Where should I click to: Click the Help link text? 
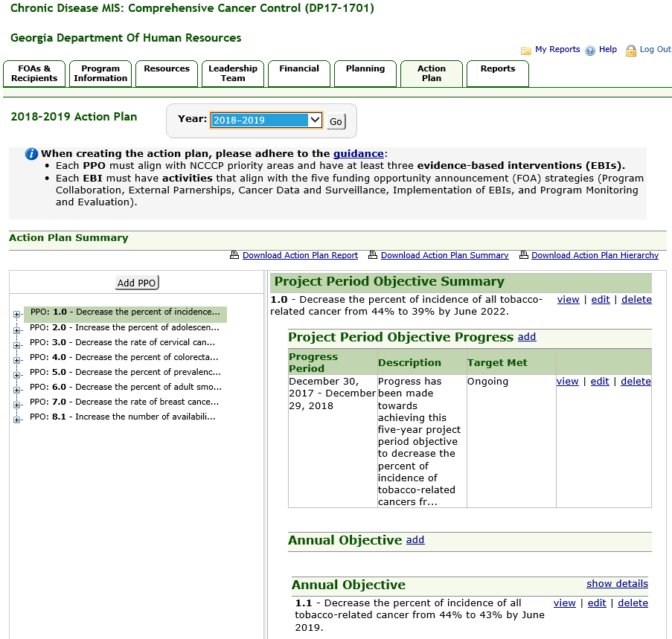pyautogui.click(x=608, y=49)
